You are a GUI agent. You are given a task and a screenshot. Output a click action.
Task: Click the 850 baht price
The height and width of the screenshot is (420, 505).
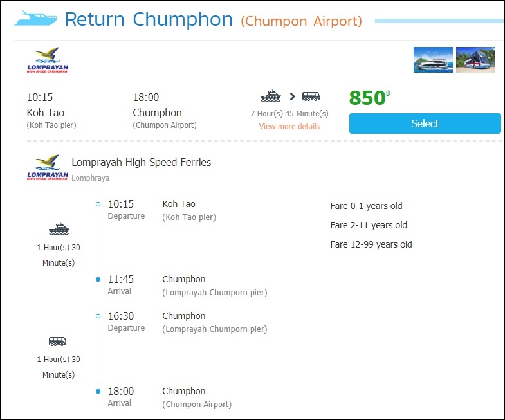pyautogui.click(x=369, y=98)
